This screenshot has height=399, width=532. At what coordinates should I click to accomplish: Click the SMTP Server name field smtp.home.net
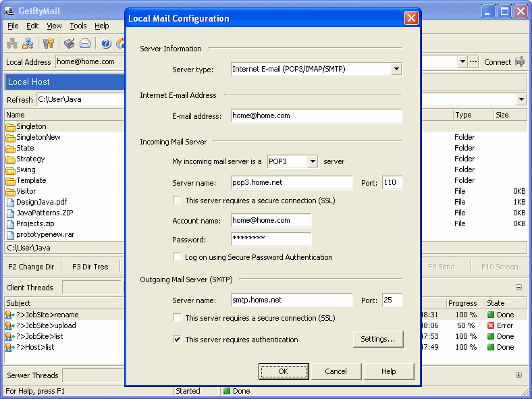point(292,300)
